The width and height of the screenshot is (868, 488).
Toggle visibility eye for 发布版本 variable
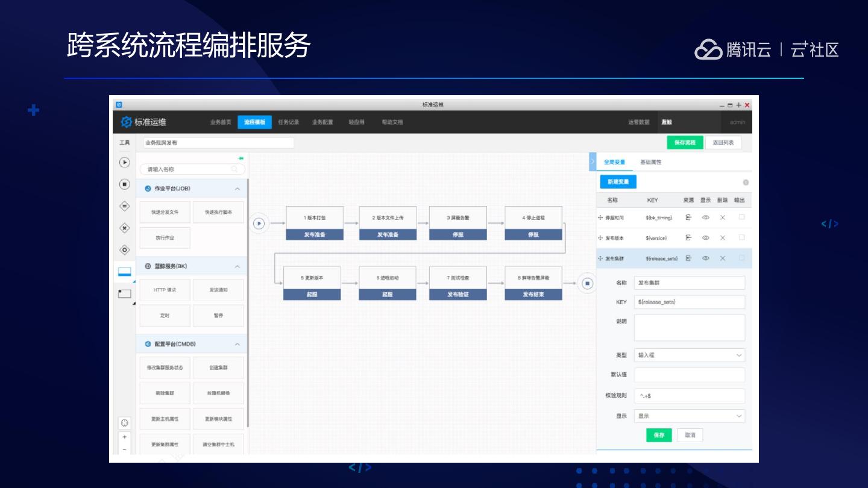click(x=705, y=238)
